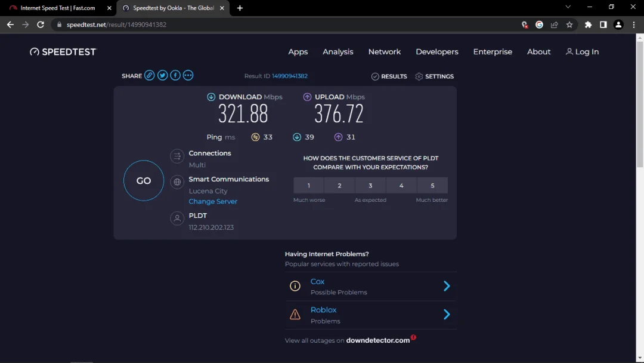Image resolution: width=644 pixels, height=363 pixels.
Task: Click the globe server icon
Action: 177,181
